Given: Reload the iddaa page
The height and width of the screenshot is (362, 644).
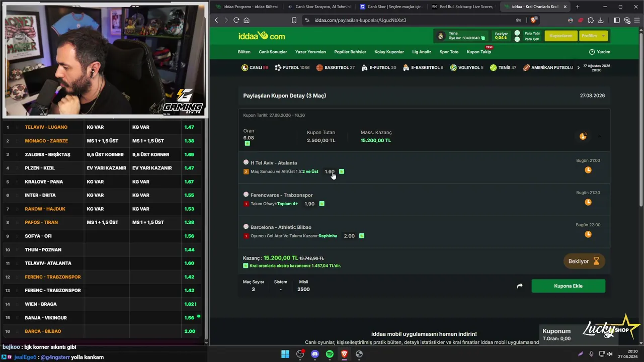Looking at the screenshot, I should [236, 20].
